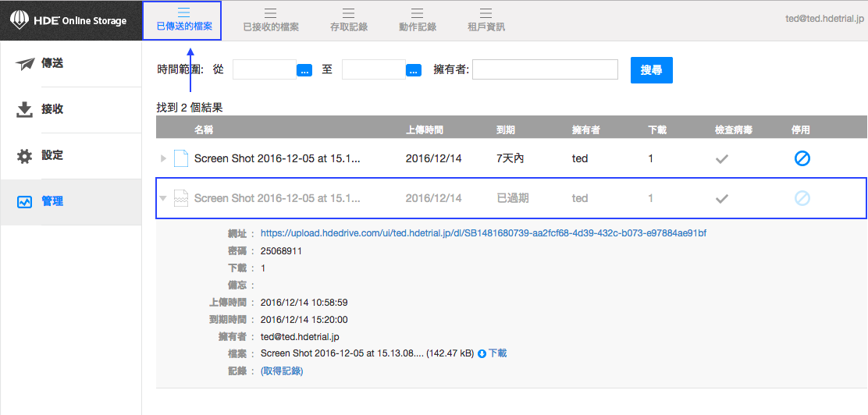Switch to the 已接收的檔案 tab

click(272, 20)
